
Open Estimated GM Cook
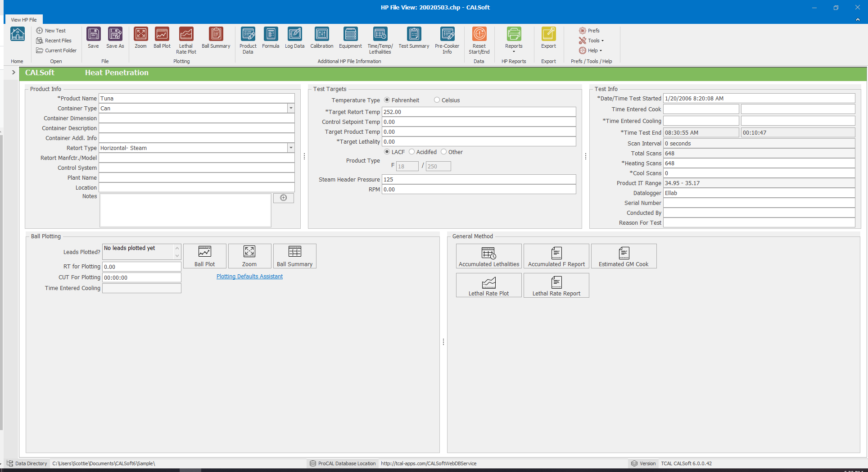624,256
